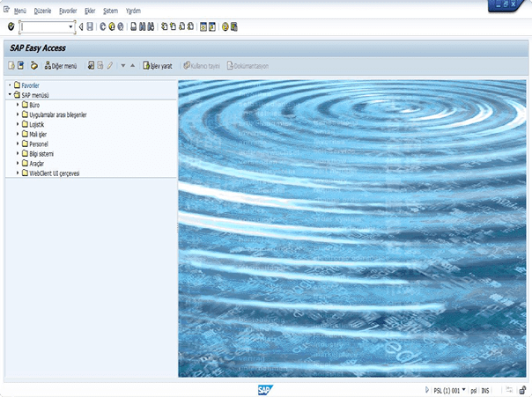532x397 pixels.
Task: Click the green Enter checkmark icon
Action: click(10, 27)
